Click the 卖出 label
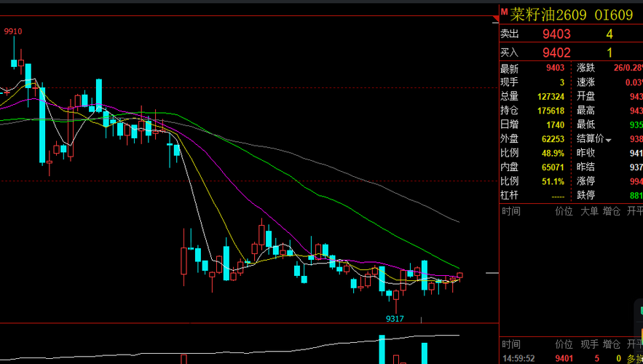643x364 pixels. click(509, 34)
